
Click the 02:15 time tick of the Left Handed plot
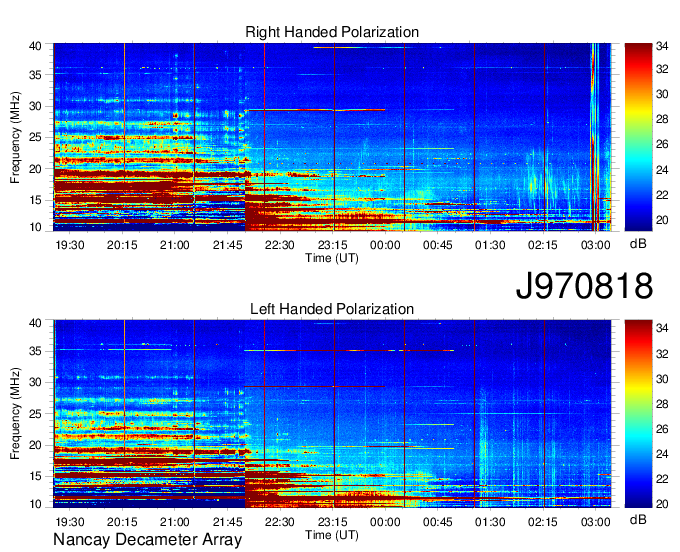(x=543, y=522)
